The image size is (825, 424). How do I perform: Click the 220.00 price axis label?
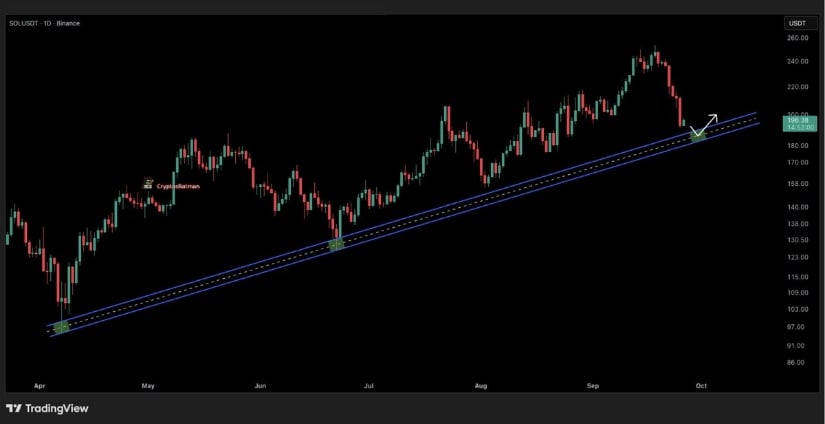click(798, 87)
